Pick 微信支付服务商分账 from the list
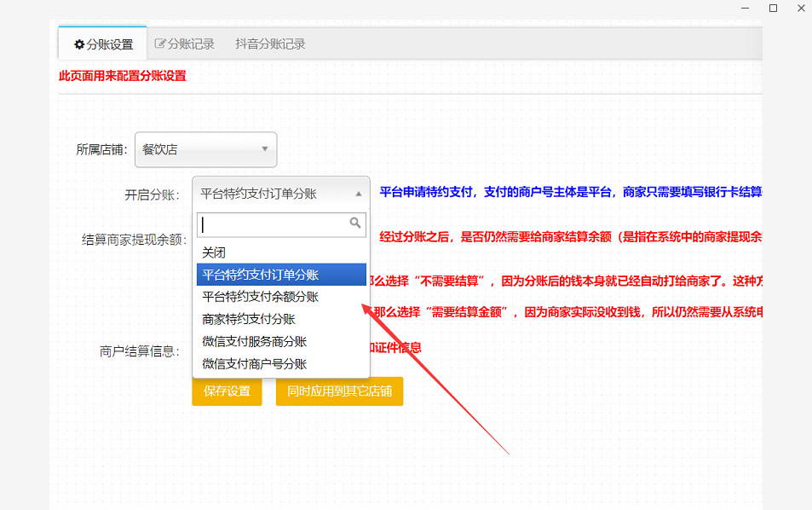 254,341
